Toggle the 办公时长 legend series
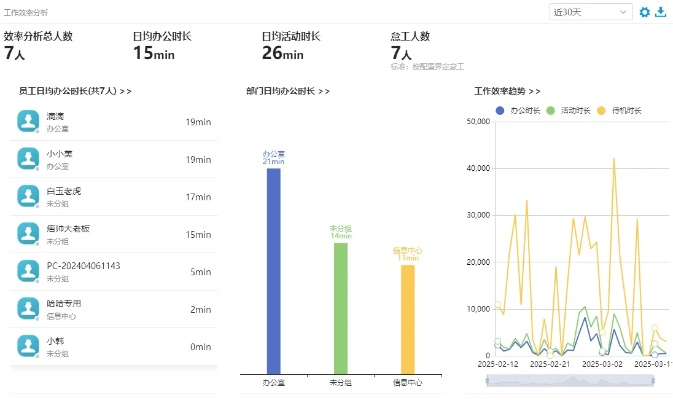 (x=518, y=110)
